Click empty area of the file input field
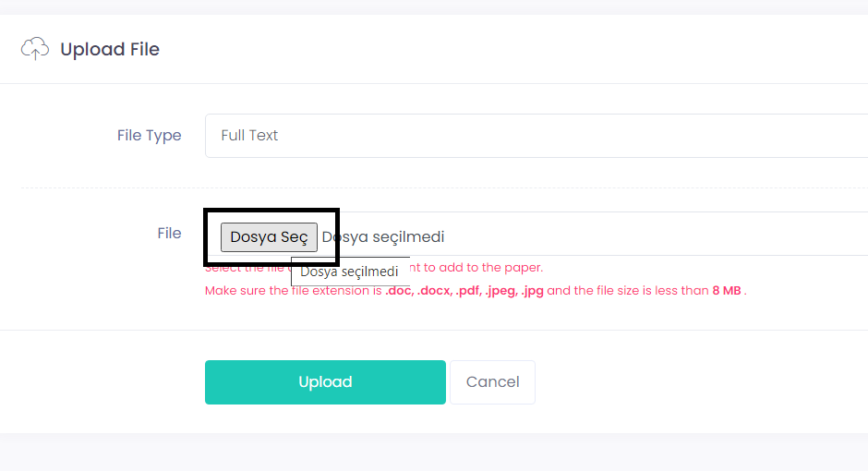The width and height of the screenshot is (868, 471). coord(653,235)
